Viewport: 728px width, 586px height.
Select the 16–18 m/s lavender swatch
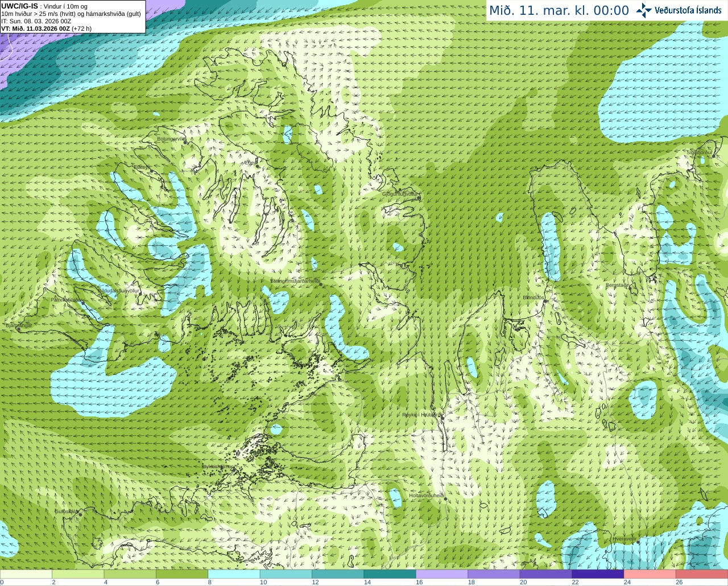(442, 574)
